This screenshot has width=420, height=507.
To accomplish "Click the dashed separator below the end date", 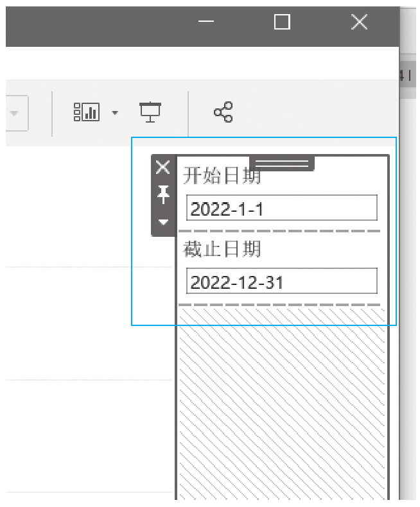I will click(x=279, y=305).
